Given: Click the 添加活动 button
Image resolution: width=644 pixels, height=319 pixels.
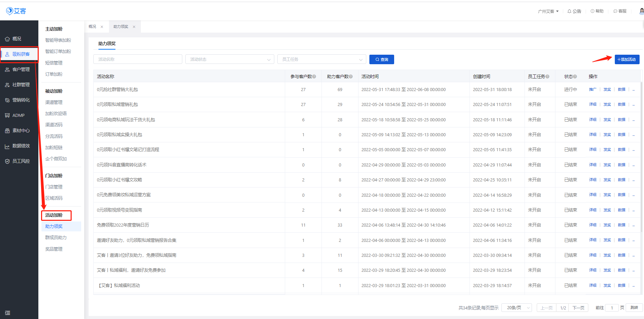Looking at the screenshot, I should point(627,59).
